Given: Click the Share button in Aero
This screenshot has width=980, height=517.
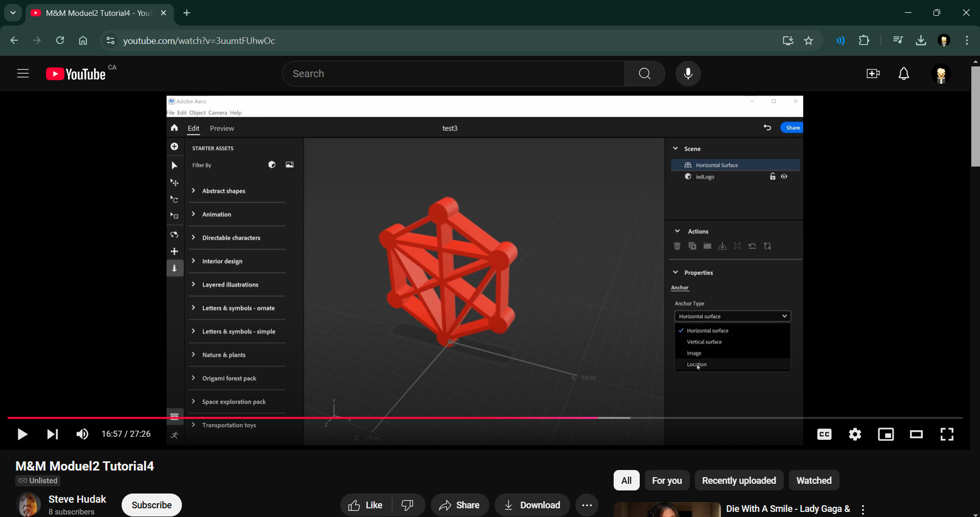Looking at the screenshot, I should click(791, 127).
